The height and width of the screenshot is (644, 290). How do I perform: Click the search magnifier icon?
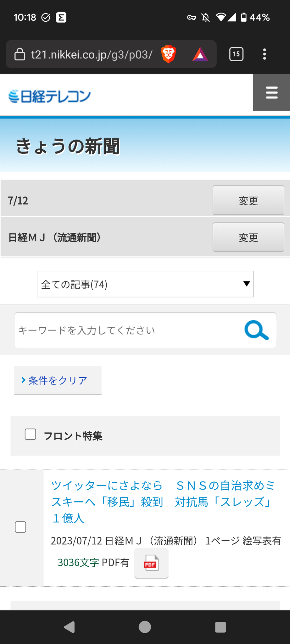coord(255,330)
